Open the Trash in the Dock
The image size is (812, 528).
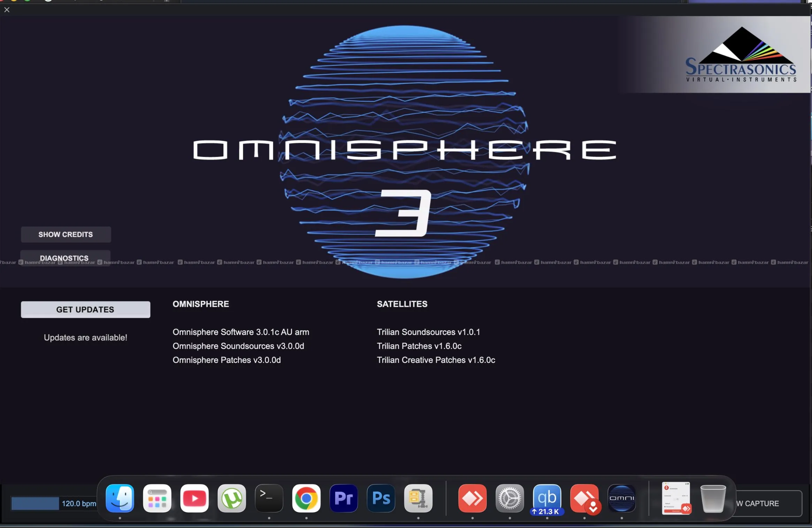pyautogui.click(x=713, y=498)
